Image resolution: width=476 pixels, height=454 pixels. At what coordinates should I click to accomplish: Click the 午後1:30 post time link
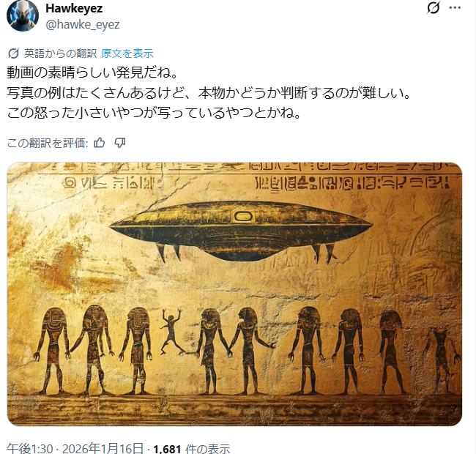click(30, 448)
